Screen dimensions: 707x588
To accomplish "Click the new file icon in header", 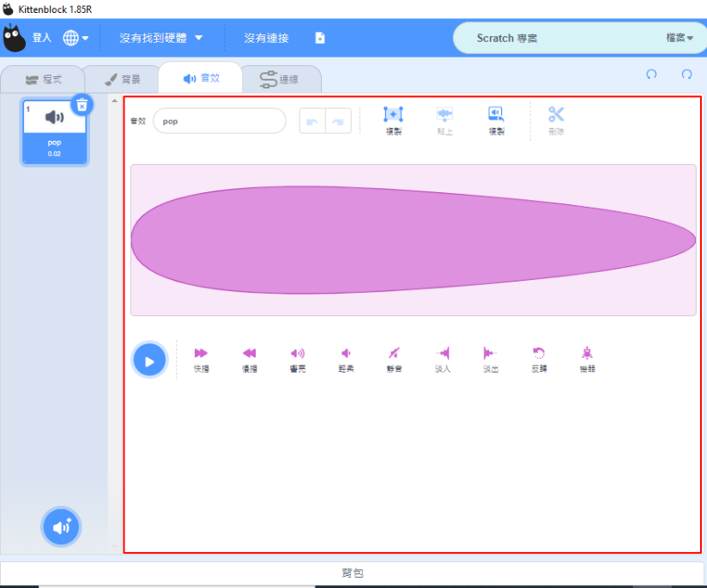I will pyautogui.click(x=320, y=38).
